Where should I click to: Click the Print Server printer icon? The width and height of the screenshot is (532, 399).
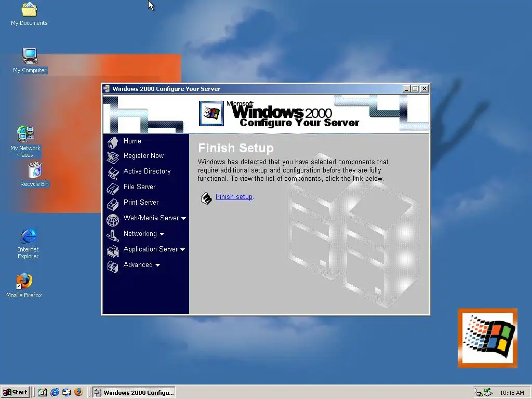[113, 204]
